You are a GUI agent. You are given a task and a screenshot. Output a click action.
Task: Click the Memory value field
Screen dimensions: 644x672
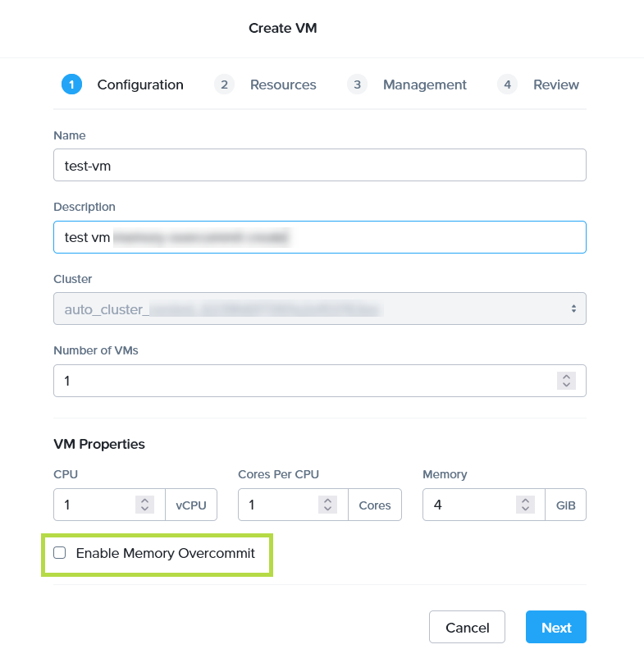click(469, 505)
